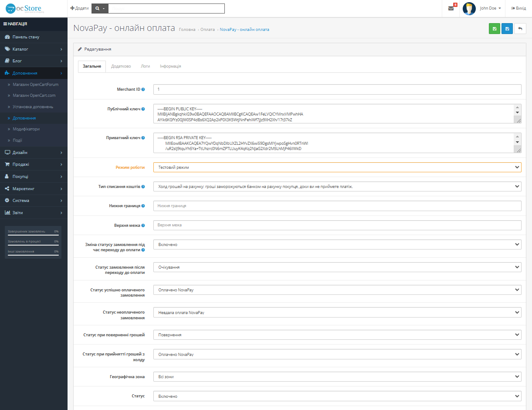532x410 pixels.
Task: Toggle the НАВІГАЦІЯ hamburger menu
Action: (15, 24)
